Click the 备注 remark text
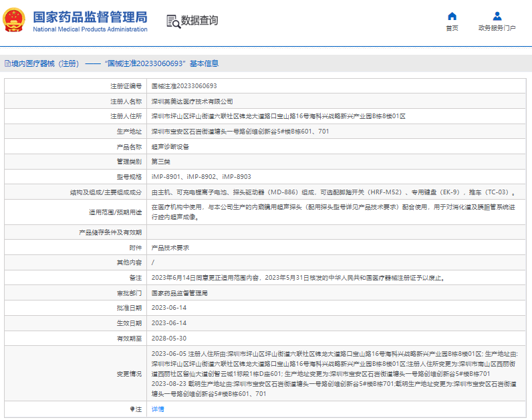The image size is (532, 420). [298, 278]
